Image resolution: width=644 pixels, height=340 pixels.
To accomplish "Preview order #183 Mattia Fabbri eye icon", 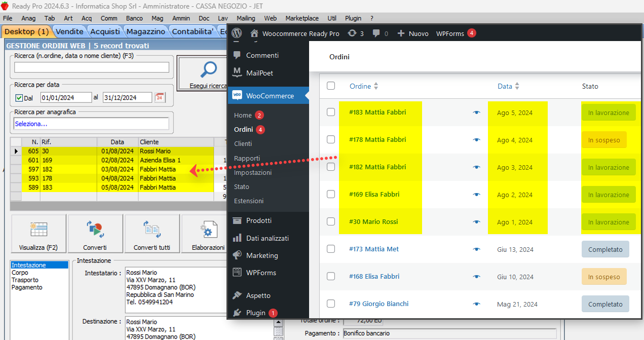I will pyautogui.click(x=476, y=112).
